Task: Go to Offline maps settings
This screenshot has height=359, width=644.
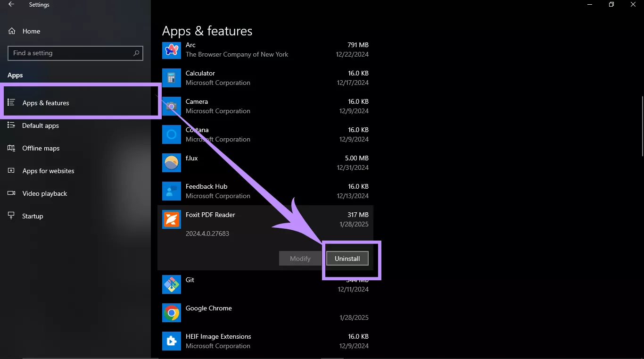Action: point(41,148)
